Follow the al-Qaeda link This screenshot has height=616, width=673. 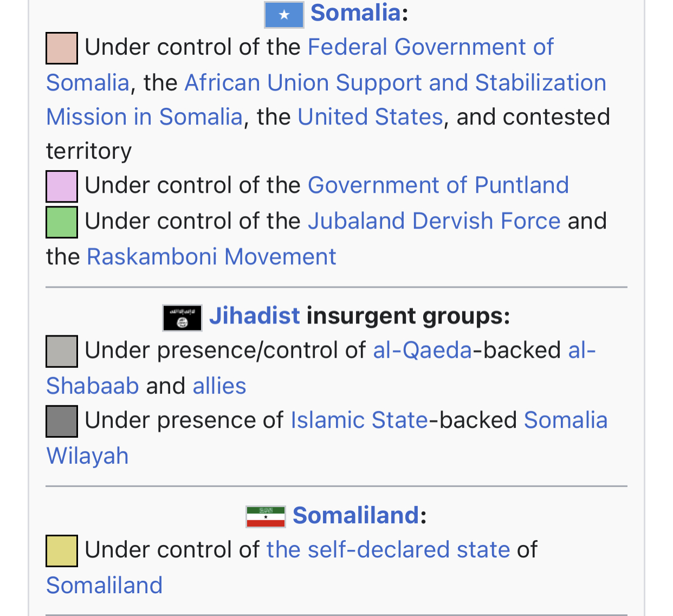(x=422, y=351)
